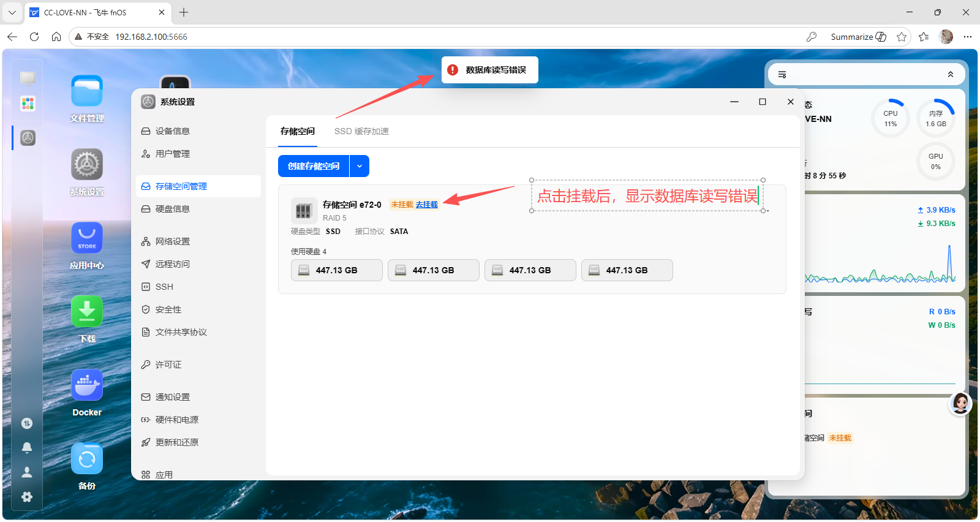Open the app grid launcher icon
Viewport: 980px width, 522px height.
[28, 104]
